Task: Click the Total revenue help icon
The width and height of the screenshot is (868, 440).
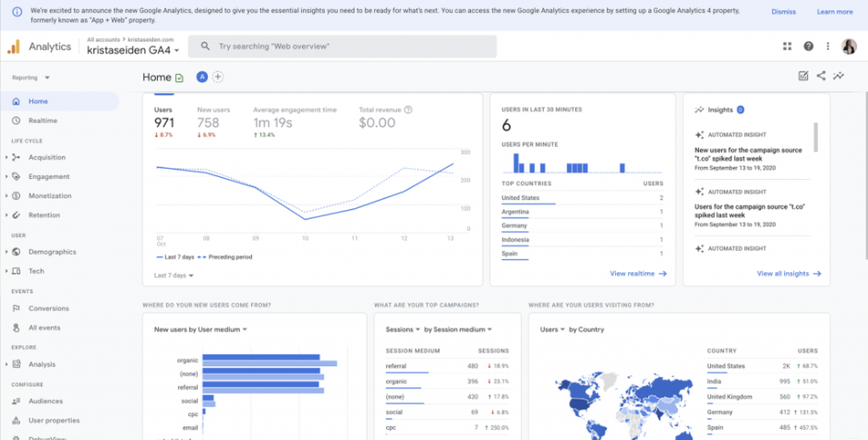Action: (x=408, y=110)
